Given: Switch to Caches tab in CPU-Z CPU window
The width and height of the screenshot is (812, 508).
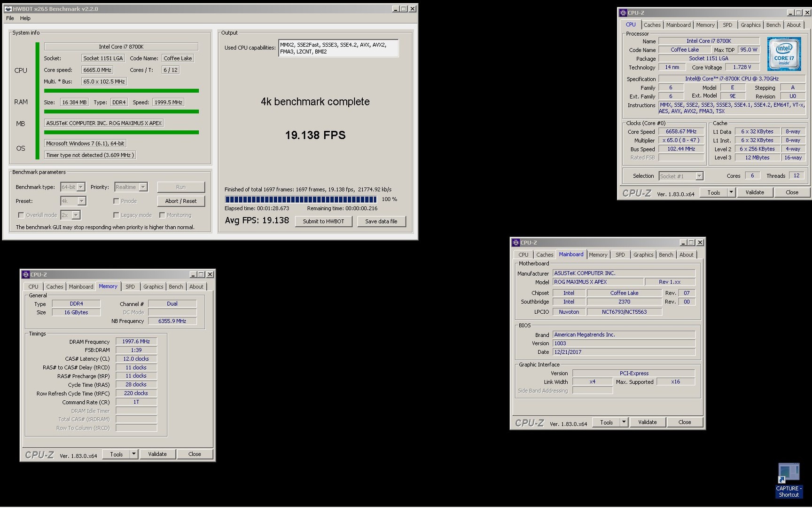Looking at the screenshot, I should (x=652, y=25).
